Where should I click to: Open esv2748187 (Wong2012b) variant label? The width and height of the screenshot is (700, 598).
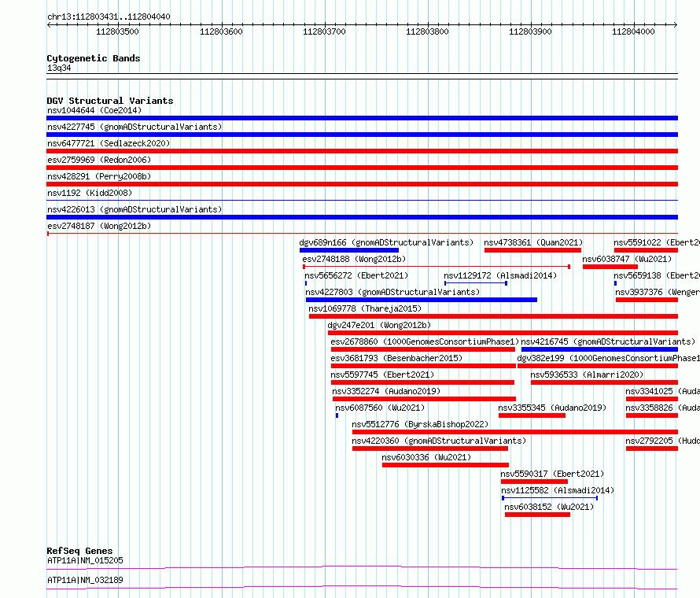(99, 226)
